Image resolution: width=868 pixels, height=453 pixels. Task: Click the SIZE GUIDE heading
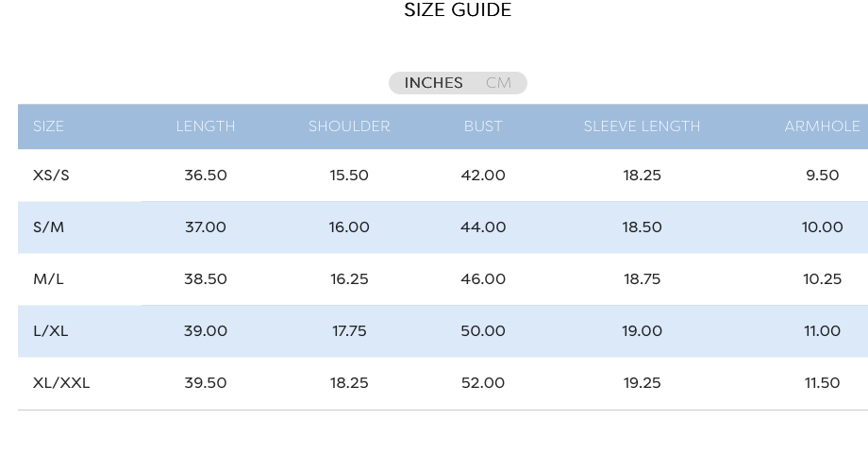click(458, 10)
